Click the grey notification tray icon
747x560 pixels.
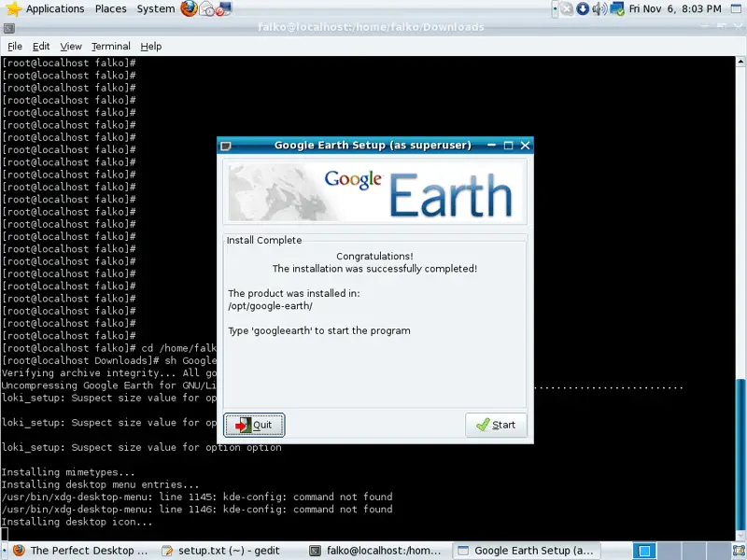pyautogui.click(x=567, y=8)
